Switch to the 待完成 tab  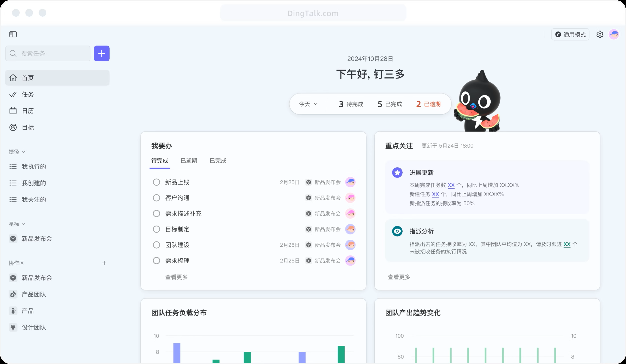click(160, 161)
